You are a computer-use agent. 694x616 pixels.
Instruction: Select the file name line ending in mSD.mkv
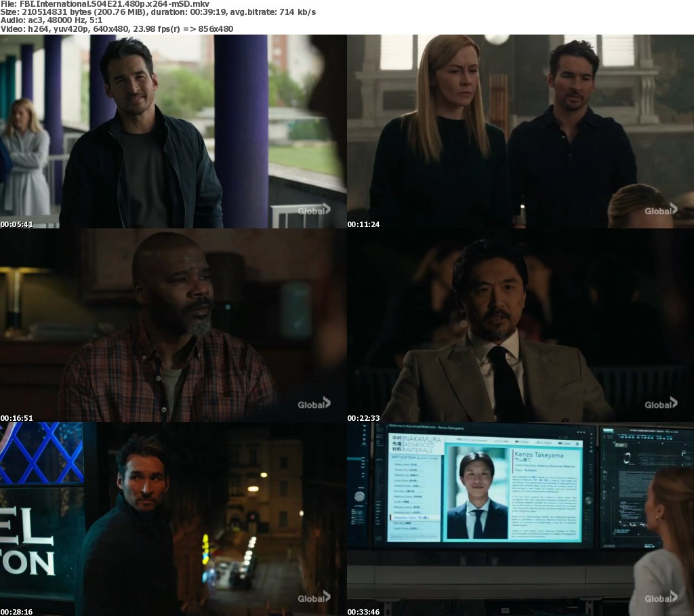coord(105,4)
